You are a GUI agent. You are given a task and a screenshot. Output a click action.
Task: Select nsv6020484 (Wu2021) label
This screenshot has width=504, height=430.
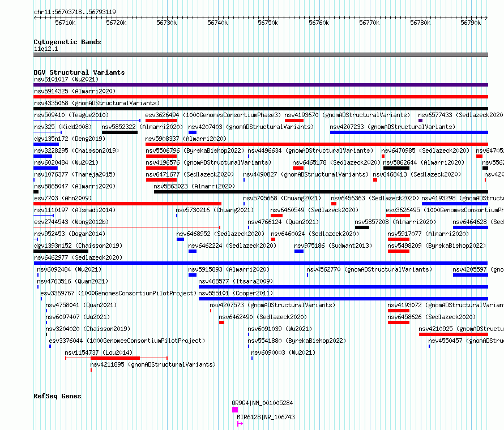pyautogui.click(x=66, y=162)
